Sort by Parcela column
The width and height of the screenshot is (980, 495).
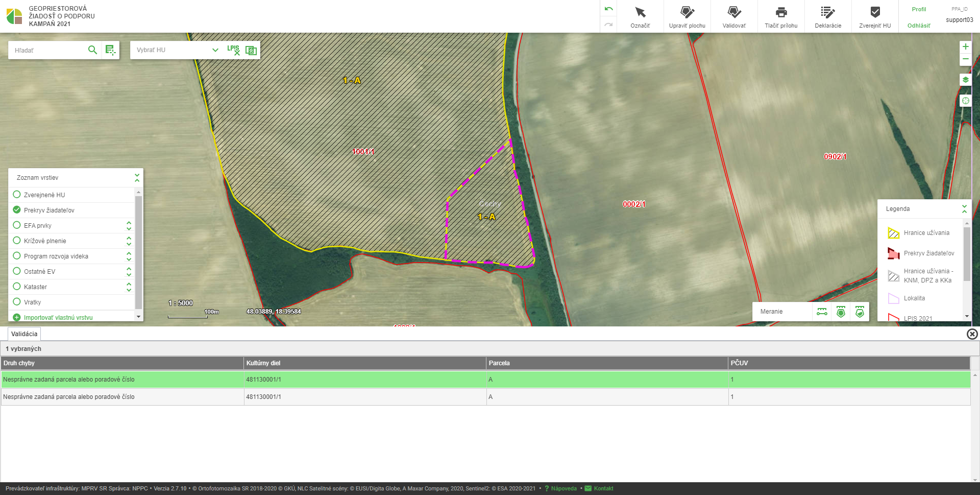click(607, 363)
